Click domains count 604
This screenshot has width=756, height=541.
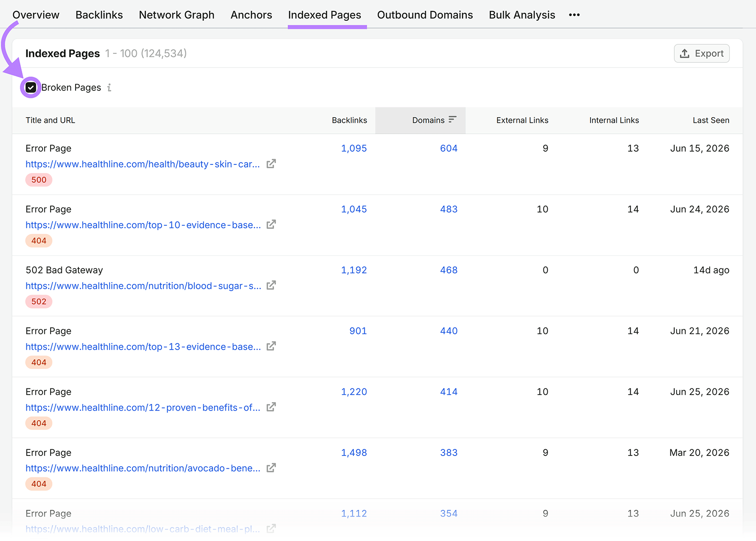449,148
